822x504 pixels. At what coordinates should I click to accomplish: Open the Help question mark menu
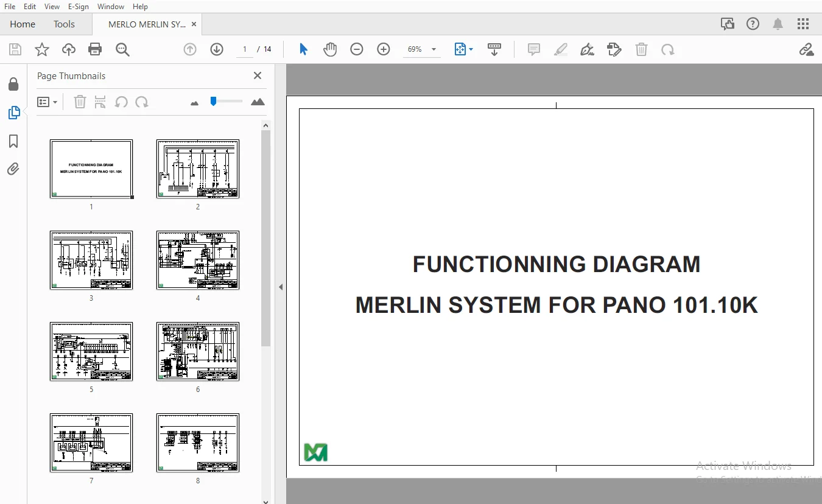(x=753, y=24)
